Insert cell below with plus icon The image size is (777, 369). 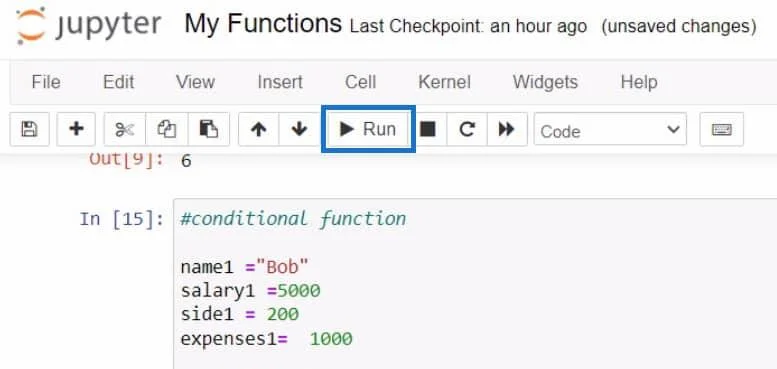(76, 129)
